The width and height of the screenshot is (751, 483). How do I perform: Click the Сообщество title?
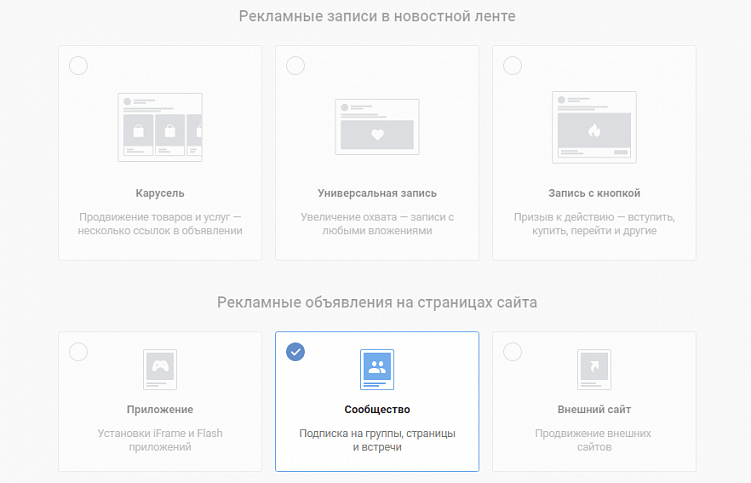(377, 410)
